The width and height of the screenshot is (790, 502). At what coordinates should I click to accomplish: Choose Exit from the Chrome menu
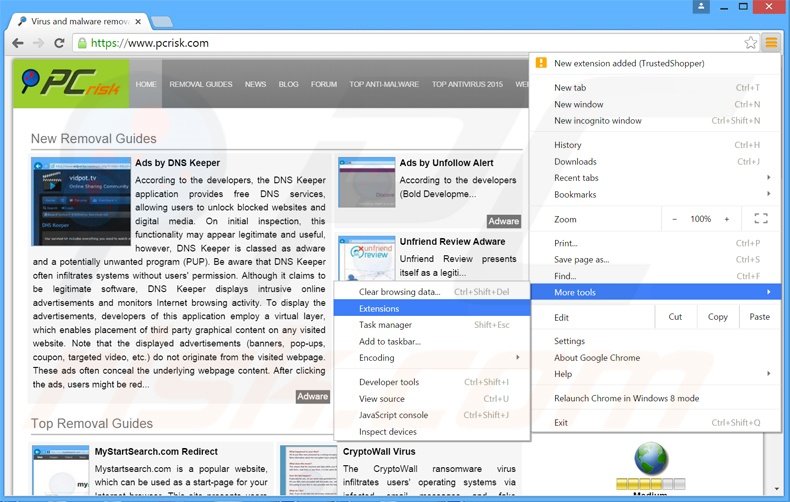pos(655,423)
